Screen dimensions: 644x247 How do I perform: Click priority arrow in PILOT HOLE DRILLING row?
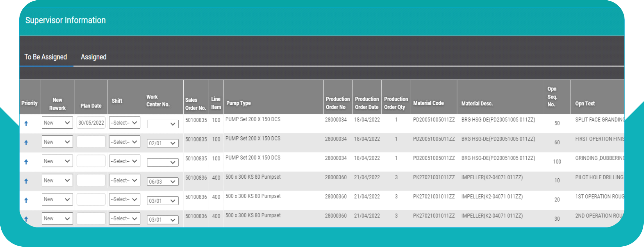pyautogui.click(x=26, y=181)
